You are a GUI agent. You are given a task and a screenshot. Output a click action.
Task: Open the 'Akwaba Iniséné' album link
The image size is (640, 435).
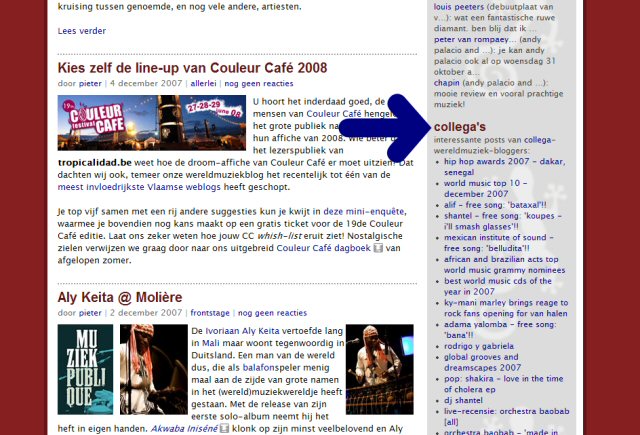tap(184, 429)
